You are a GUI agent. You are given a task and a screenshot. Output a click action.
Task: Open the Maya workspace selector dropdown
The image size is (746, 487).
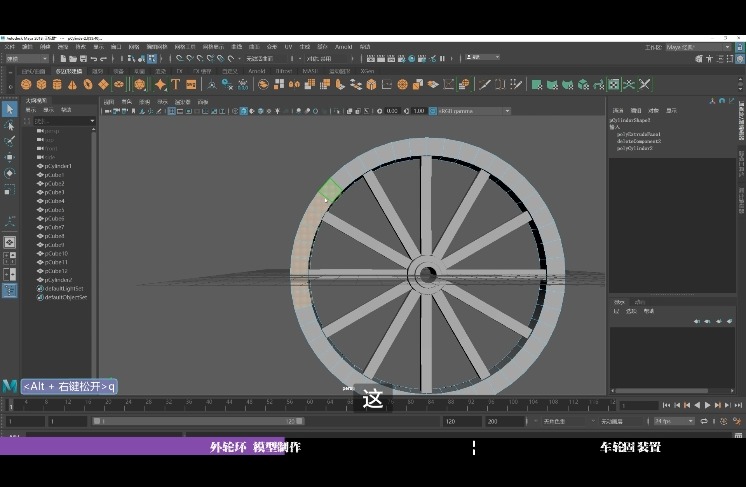tap(698, 47)
